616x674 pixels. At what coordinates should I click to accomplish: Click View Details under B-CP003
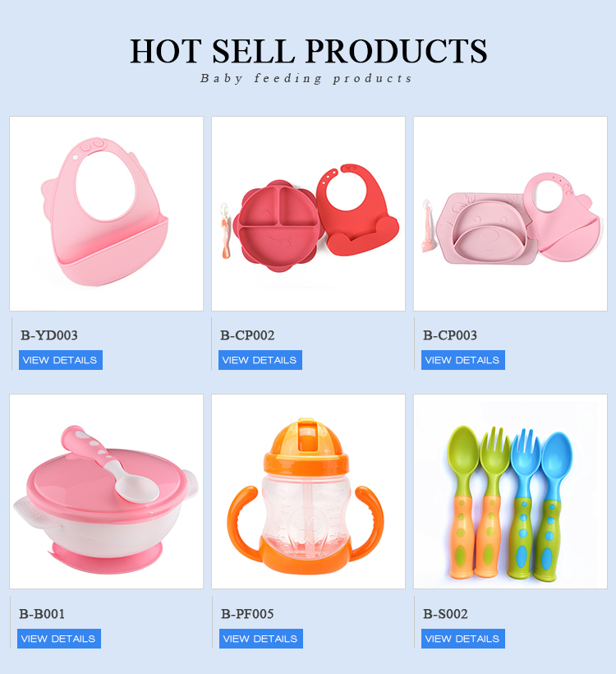coord(462,360)
